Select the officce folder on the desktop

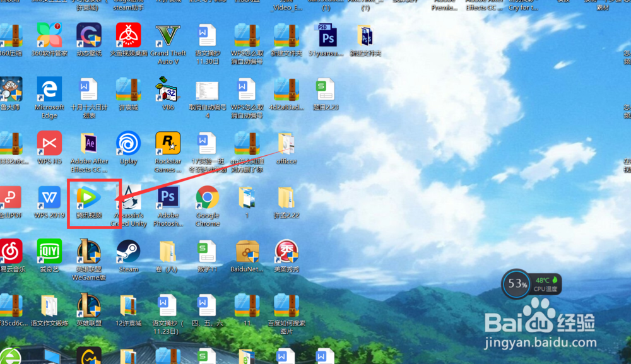[286, 143]
